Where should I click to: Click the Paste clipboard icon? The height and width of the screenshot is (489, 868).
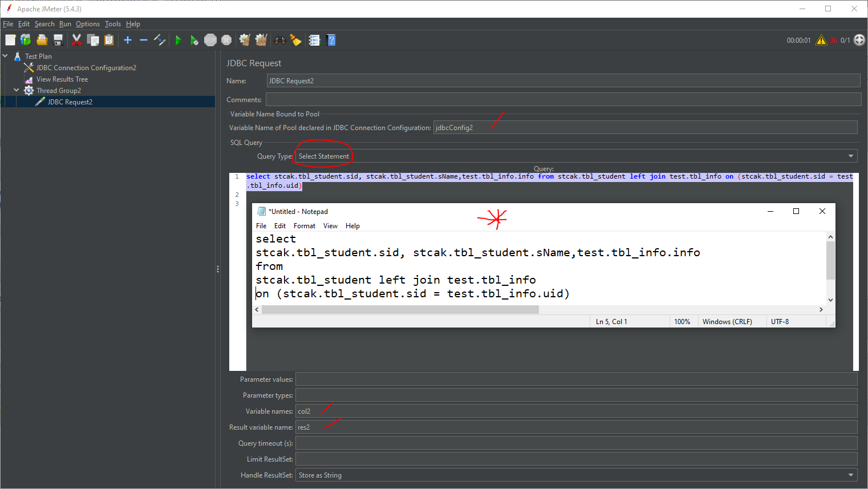point(108,40)
